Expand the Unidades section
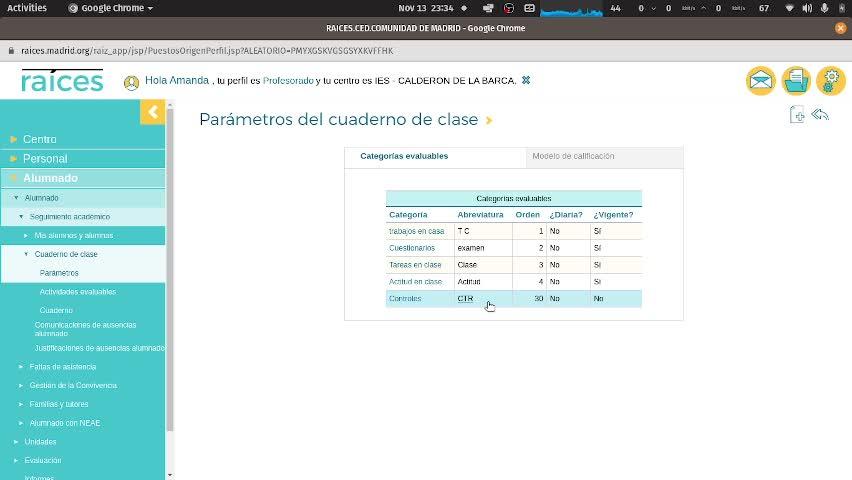This screenshot has width=852, height=480. tap(40, 442)
